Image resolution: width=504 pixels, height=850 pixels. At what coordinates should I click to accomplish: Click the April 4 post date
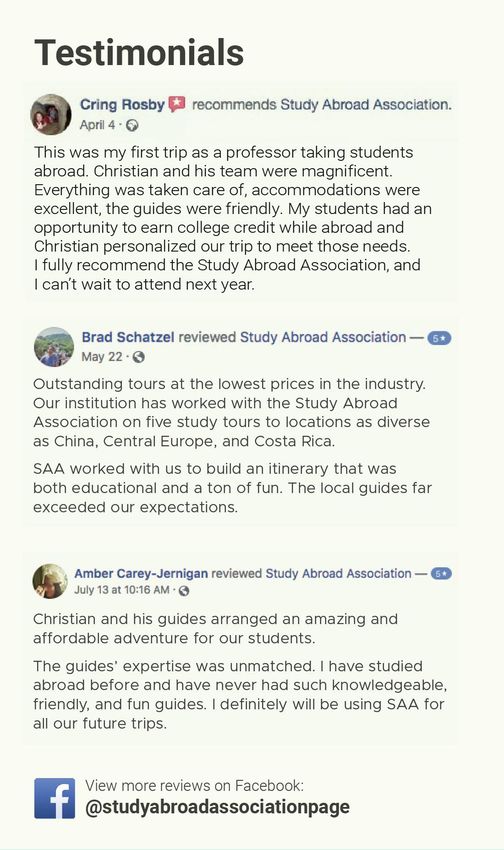tap(97, 125)
